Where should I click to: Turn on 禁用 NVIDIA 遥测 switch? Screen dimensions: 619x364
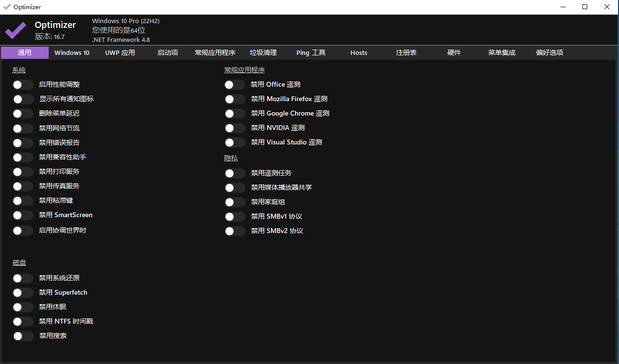(235, 128)
